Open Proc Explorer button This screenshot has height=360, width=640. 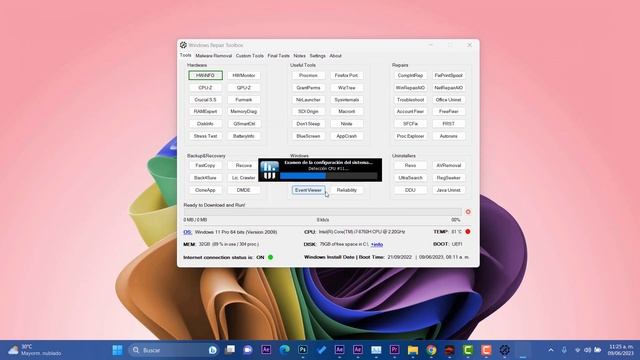tap(410, 136)
